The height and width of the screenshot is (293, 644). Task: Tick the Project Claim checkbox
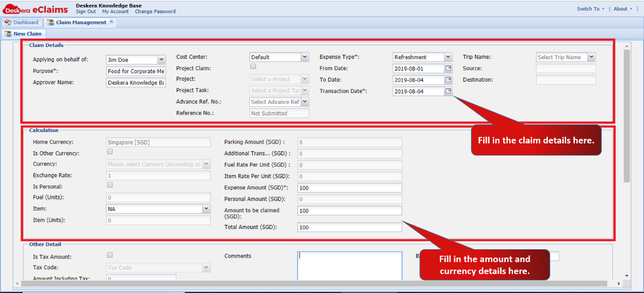coord(253,67)
